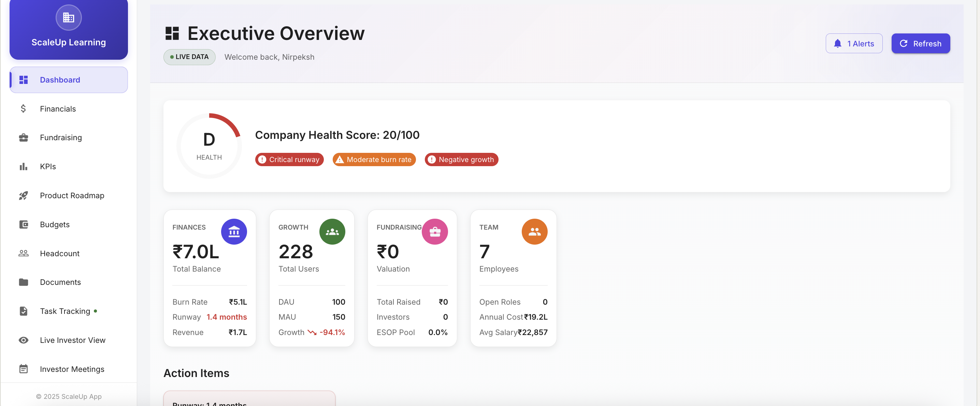Click the pink Fundraising briefcase icon

(434, 231)
